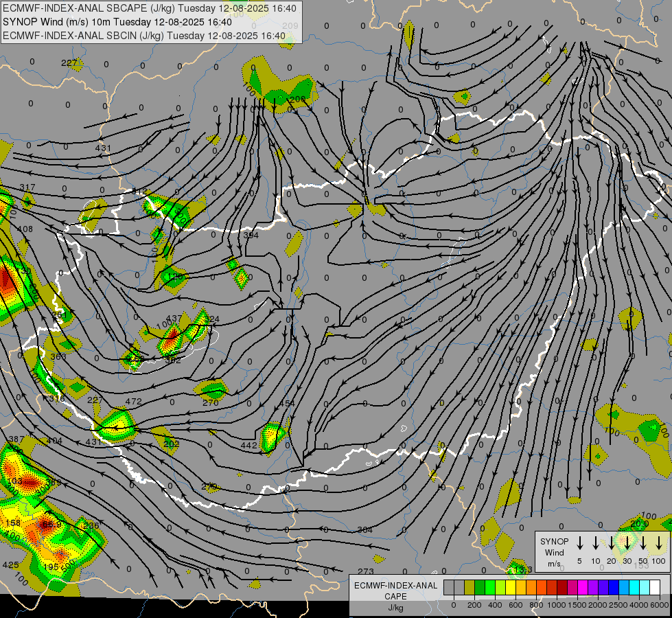Click the wind legend value 30
Viewport: 672px width, 618px height.
[x=627, y=561]
